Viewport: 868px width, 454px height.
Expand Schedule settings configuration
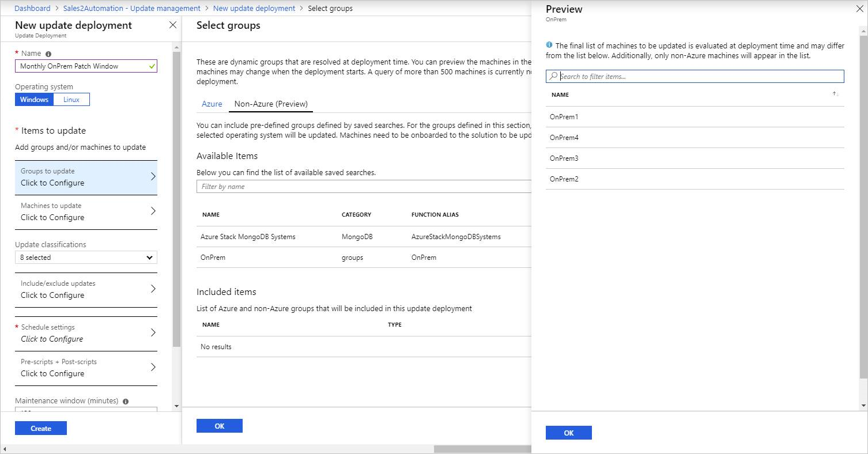click(86, 333)
